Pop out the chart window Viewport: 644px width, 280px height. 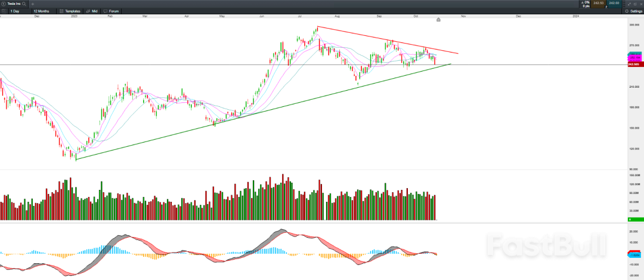tap(635, 4)
